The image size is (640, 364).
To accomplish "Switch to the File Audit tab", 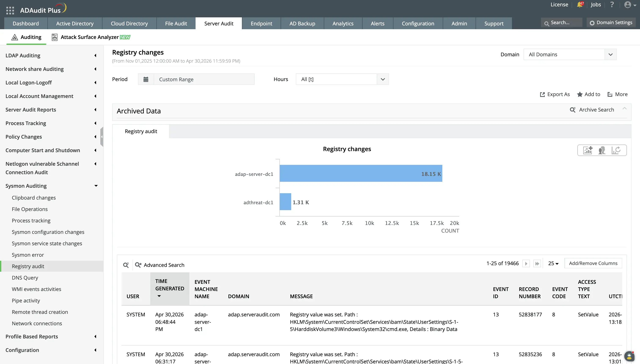I will 176,23.
